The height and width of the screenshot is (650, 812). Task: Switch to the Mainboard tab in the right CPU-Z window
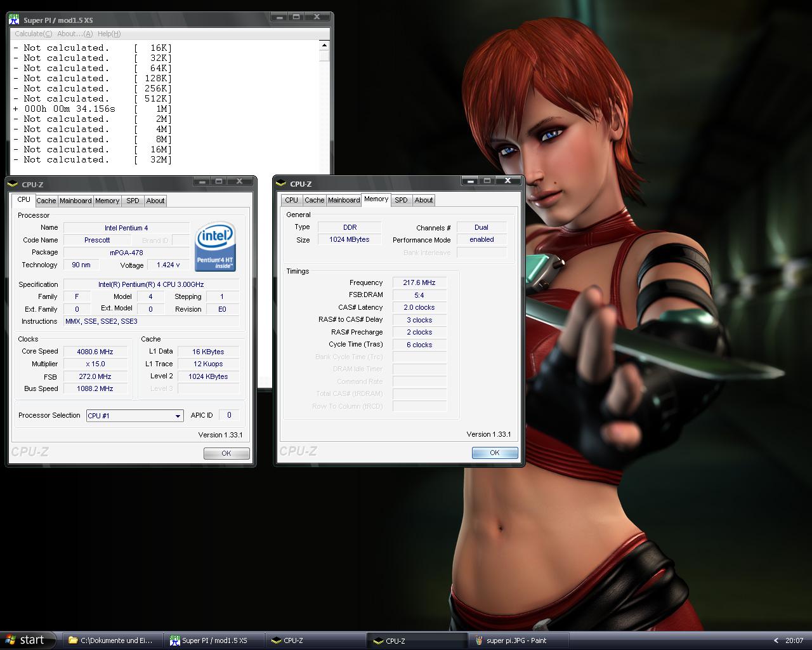coord(344,200)
